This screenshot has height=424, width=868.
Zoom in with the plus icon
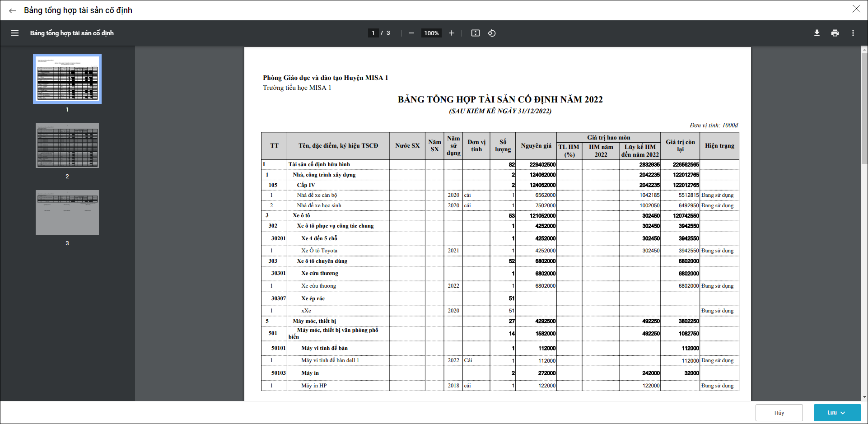tap(451, 33)
